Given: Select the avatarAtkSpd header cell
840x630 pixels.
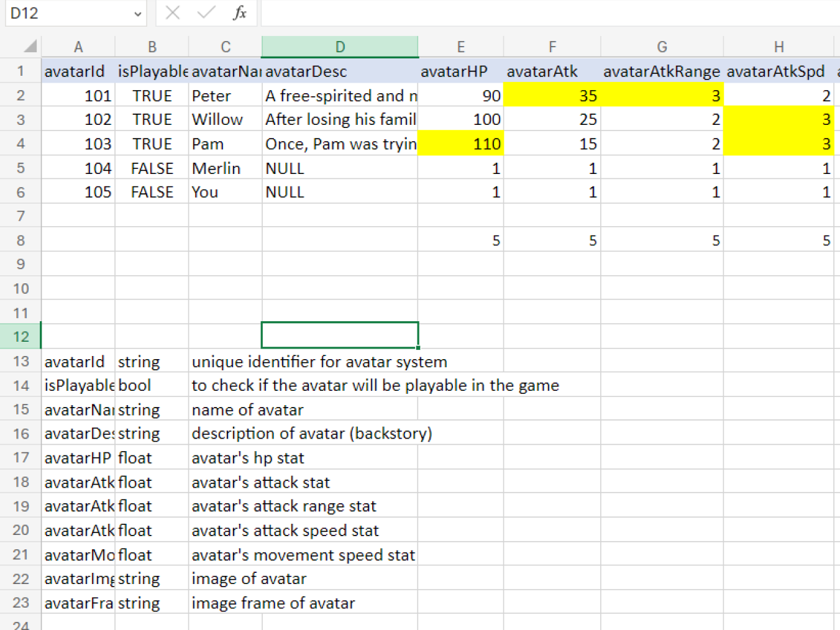Looking at the screenshot, I should [x=778, y=71].
